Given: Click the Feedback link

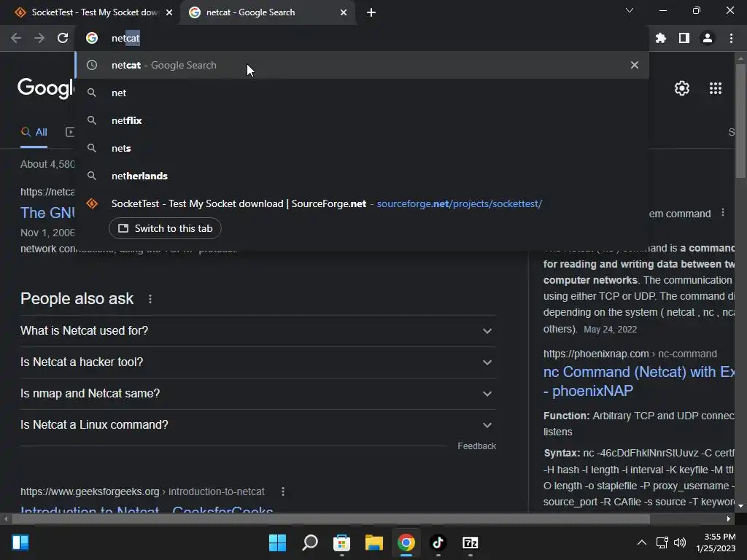Looking at the screenshot, I should 477,446.
